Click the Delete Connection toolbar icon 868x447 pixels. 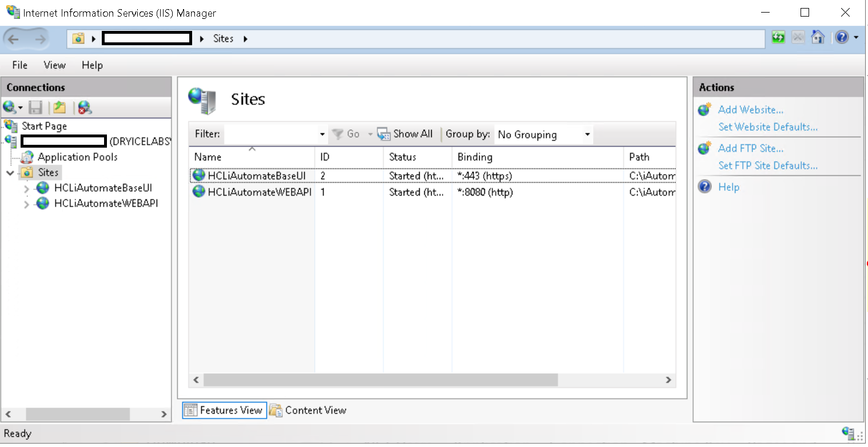[85, 107]
